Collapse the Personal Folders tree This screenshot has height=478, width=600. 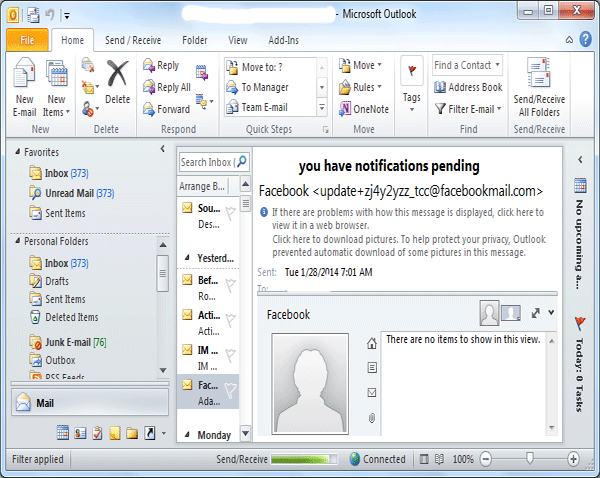17,241
